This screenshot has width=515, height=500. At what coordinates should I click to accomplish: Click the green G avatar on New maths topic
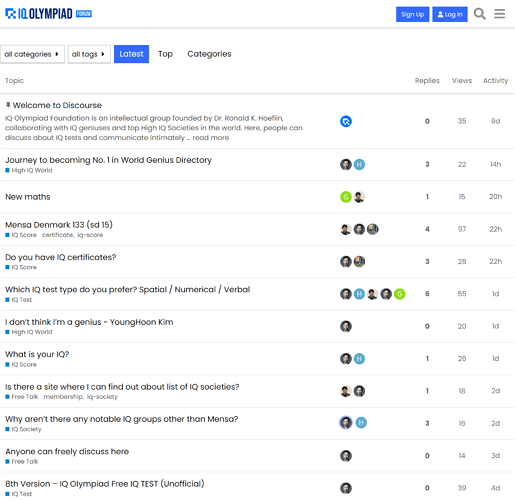346,197
